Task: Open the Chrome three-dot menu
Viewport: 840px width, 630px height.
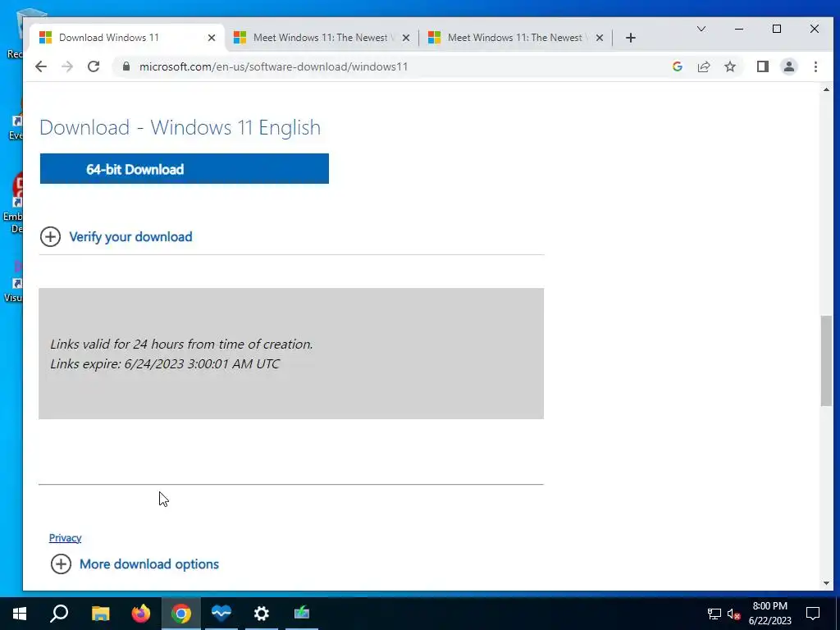Action: click(815, 66)
